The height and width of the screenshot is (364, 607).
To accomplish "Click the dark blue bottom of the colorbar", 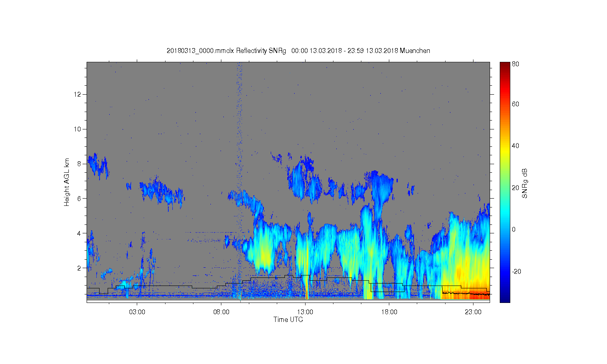I will coord(505,298).
